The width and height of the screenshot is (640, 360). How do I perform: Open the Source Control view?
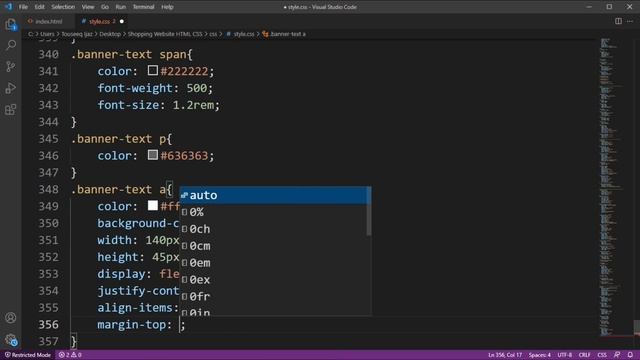coord(11,66)
